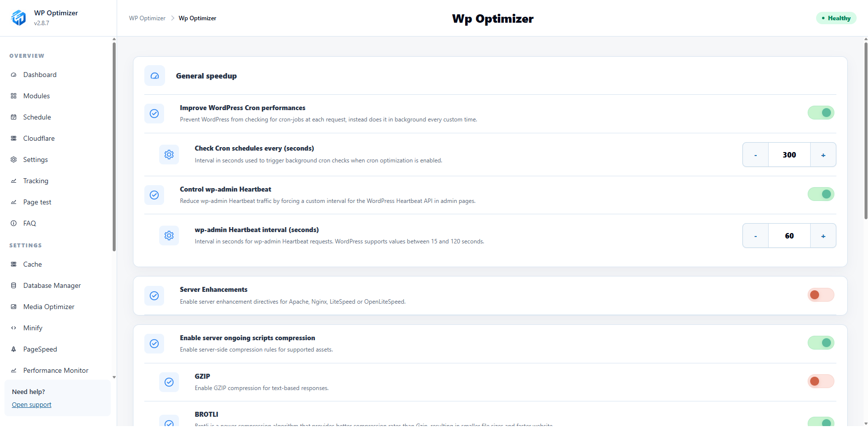
Task: Click the Heartbeat interval field showing 60
Action: pyautogui.click(x=789, y=236)
